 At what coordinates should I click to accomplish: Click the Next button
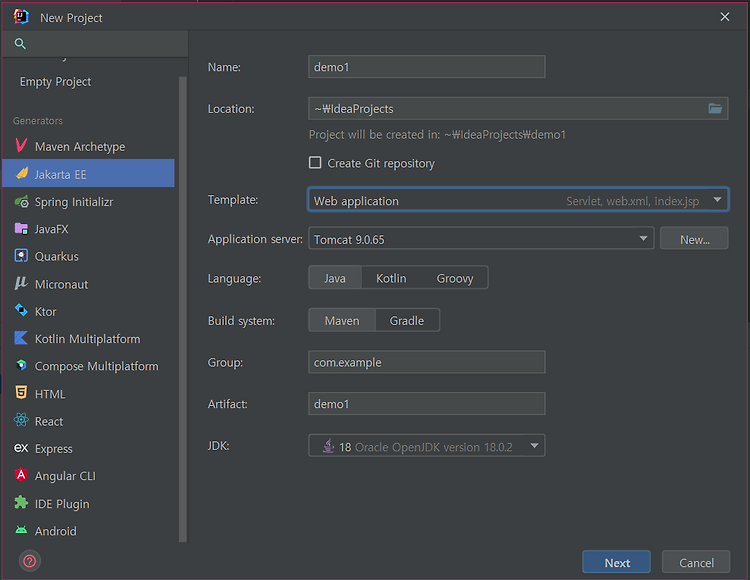617,562
